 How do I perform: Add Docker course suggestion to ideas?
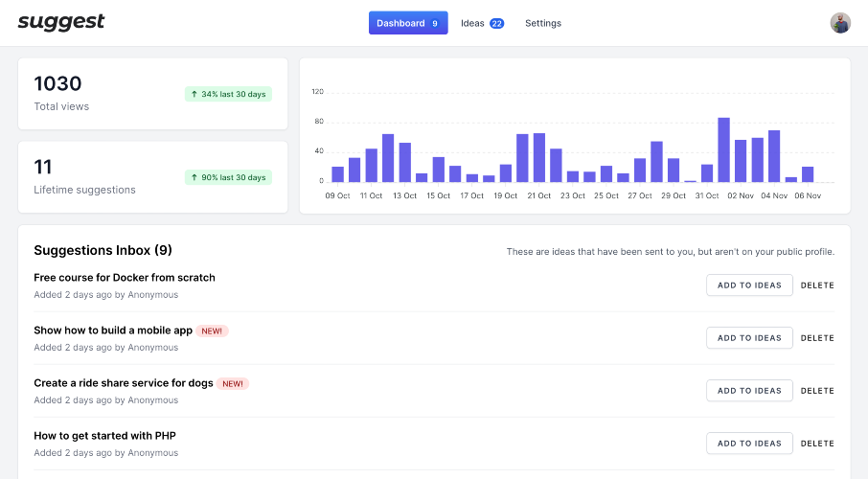click(749, 285)
